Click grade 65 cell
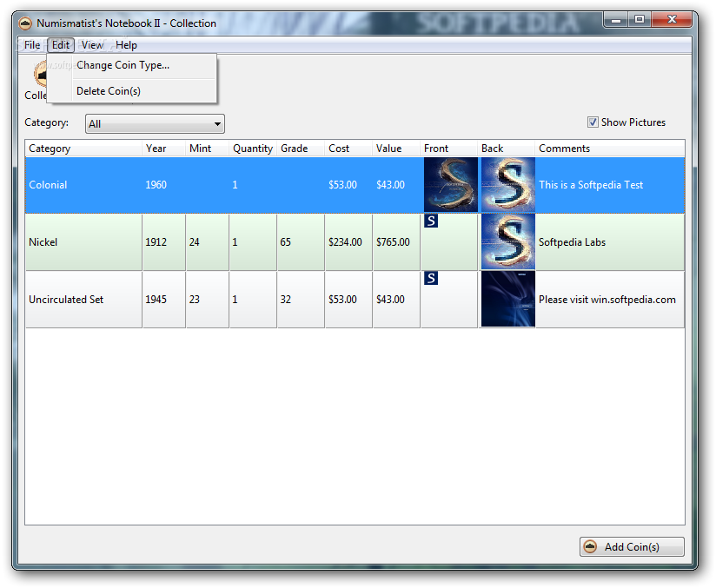The width and height of the screenshot is (716, 588). click(301, 242)
